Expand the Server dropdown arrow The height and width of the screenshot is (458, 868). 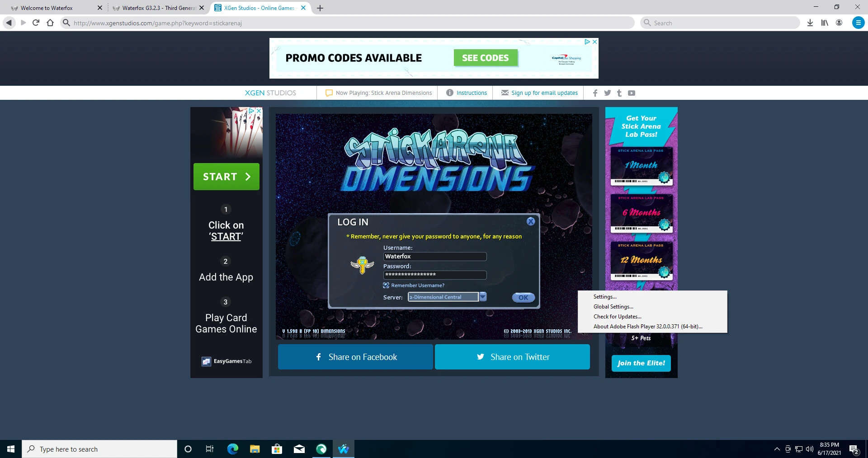pos(483,297)
